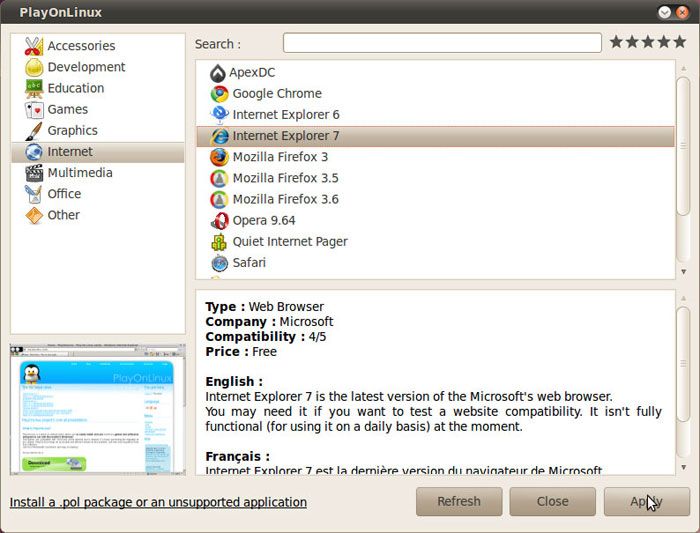Focus the Search input field
This screenshot has height=533, width=700.
coord(442,43)
